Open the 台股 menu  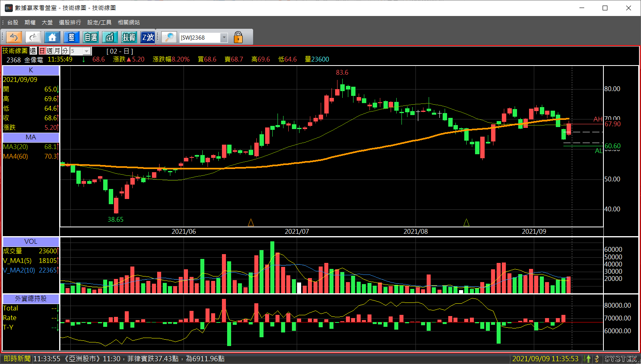pyautogui.click(x=13, y=22)
